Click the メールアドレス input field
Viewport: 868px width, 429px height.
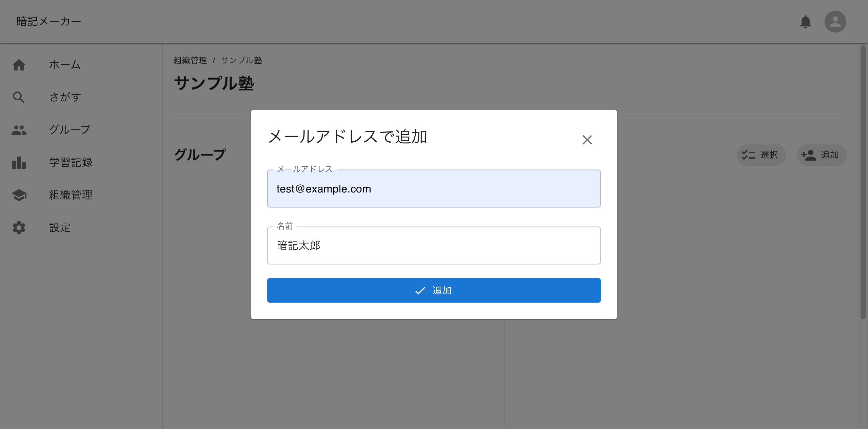click(x=434, y=188)
